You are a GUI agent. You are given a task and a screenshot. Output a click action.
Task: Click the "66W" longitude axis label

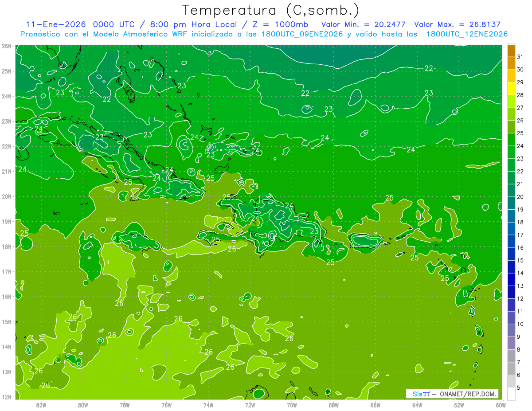tap(376, 405)
